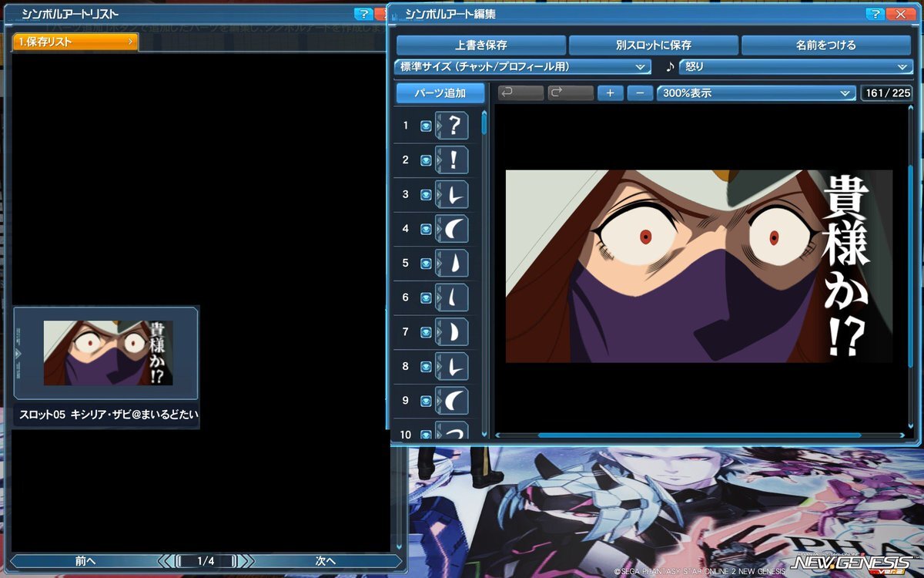Click the スロット05 キシリア・ザビ label
The height and width of the screenshot is (578, 924).
coord(107,415)
